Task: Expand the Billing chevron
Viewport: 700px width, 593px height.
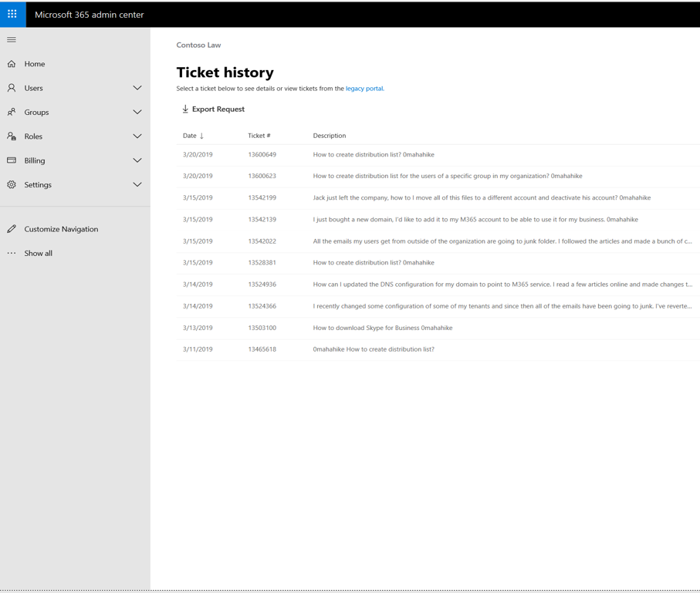Action: pos(137,160)
